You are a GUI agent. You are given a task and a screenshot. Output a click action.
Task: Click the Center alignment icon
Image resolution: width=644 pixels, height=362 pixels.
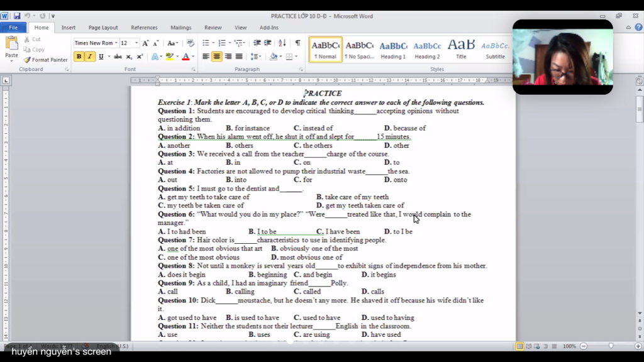[x=217, y=57]
